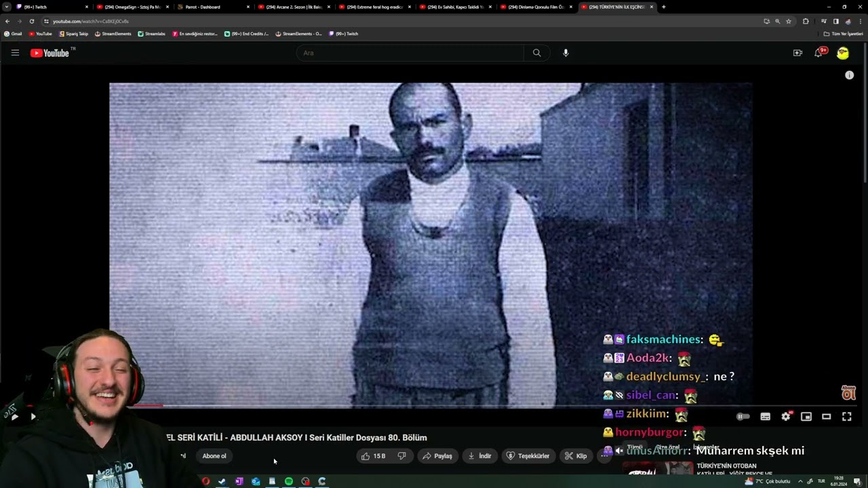This screenshot has width=868, height=488.
Task: Switch to 'Parrot - Dashboard' tab
Action: (x=213, y=7)
